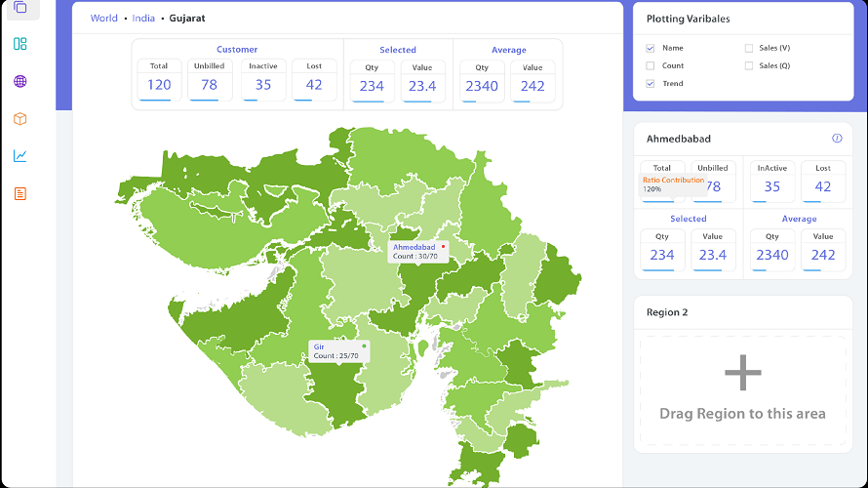The image size is (868, 488).
Task: Click the Customer Total 120 card
Action: pyautogui.click(x=159, y=80)
